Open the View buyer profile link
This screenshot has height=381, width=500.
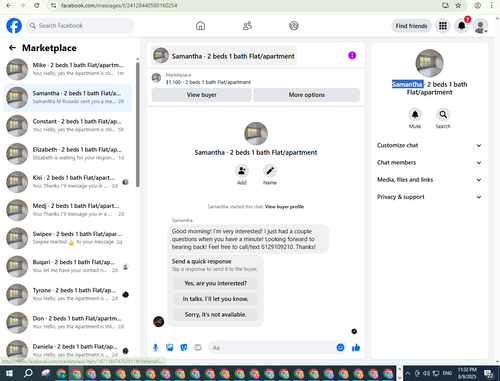click(x=284, y=207)
